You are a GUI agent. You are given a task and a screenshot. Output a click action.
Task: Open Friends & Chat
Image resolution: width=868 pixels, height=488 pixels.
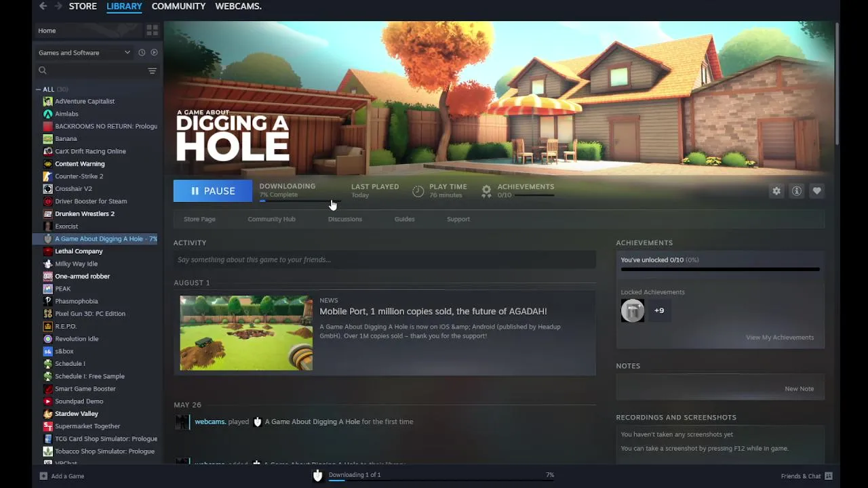pos(806,476)
